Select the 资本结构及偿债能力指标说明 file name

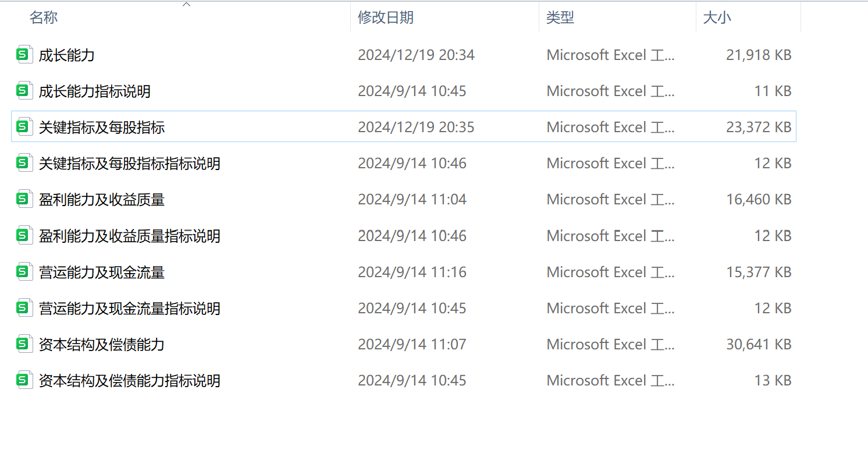pos(129,381)
